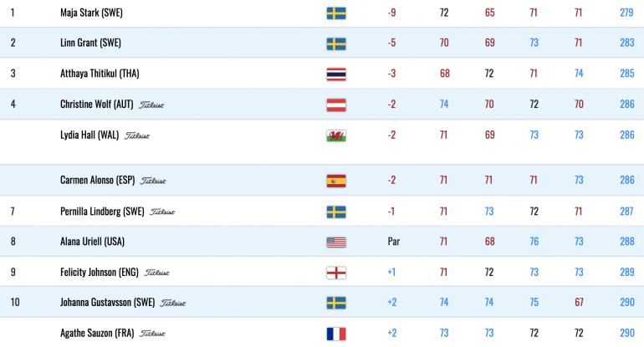Viewport: 644px width, 347px height.
Task: Click the Titleist logo next to Christine Wolf
Action: coord(151,105)
